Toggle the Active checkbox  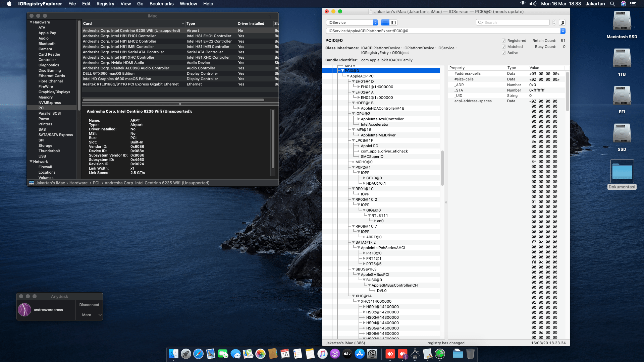pos(504,53)
